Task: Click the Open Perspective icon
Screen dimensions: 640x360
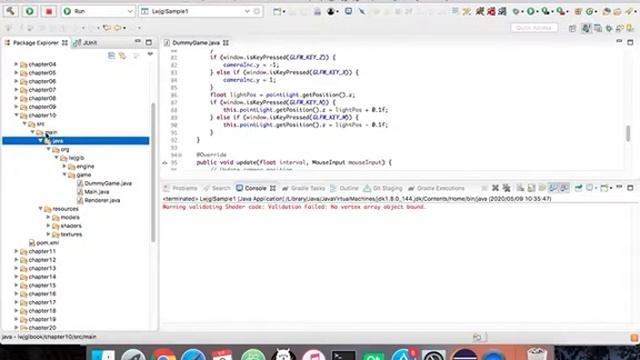Action: [572, 28]
